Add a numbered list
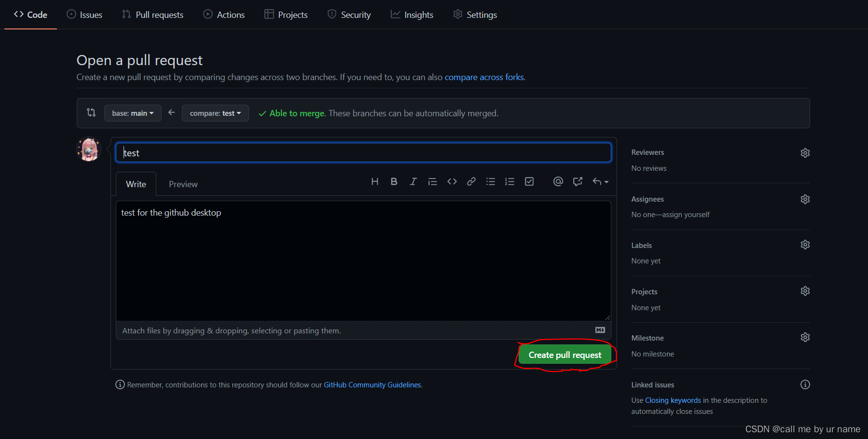The width and height of the screenshot is (868, 439). tap(510, 181)
